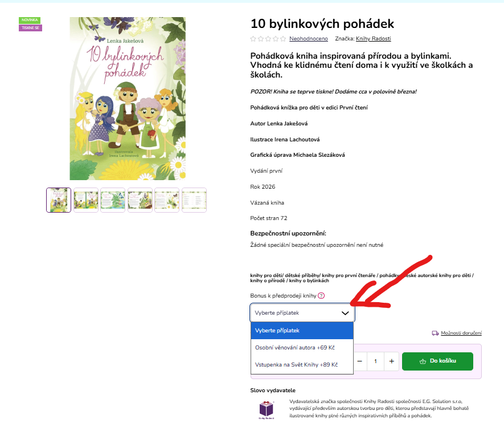The width and height of the screenshot is (504, 427).
Task: Click the fifth rating star
Action: tap(283, 39)
